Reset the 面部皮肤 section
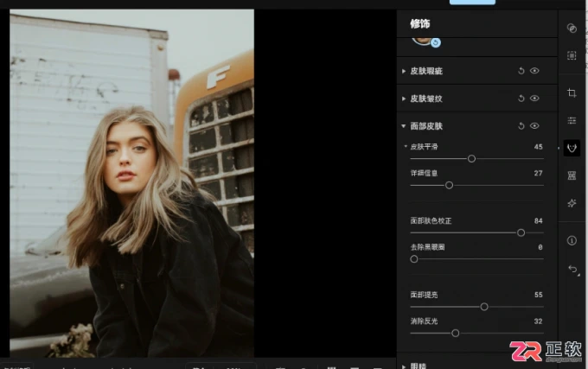This screenshot has height=369, width=588. pos(521,126)
